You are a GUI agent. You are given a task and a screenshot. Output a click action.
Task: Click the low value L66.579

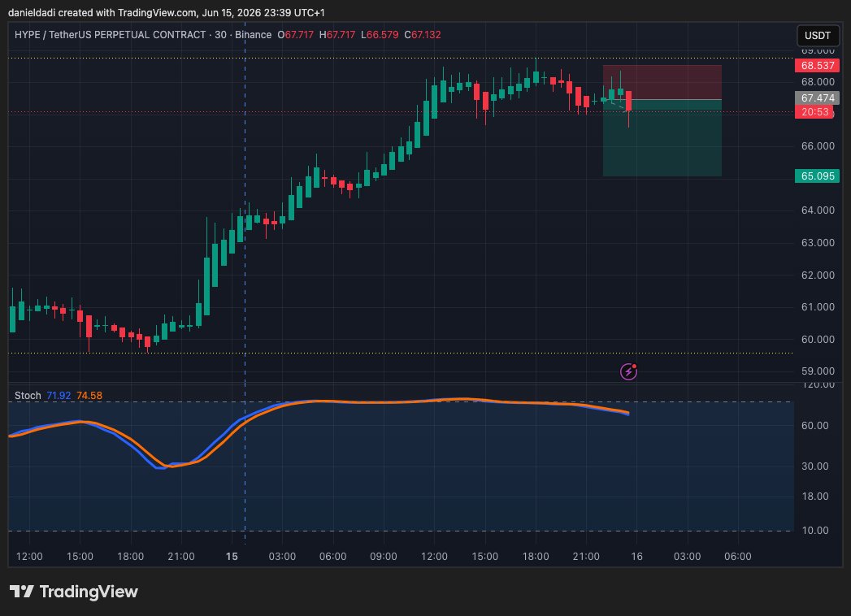[380, 35]
